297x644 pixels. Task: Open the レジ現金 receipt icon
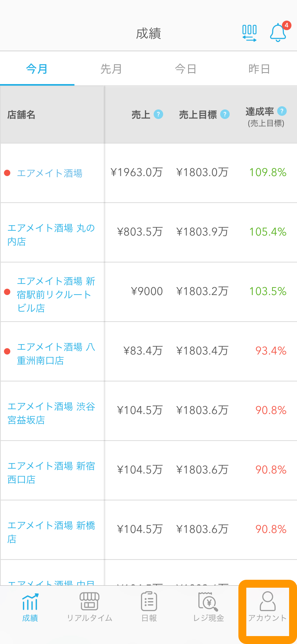tap(208, 602)
